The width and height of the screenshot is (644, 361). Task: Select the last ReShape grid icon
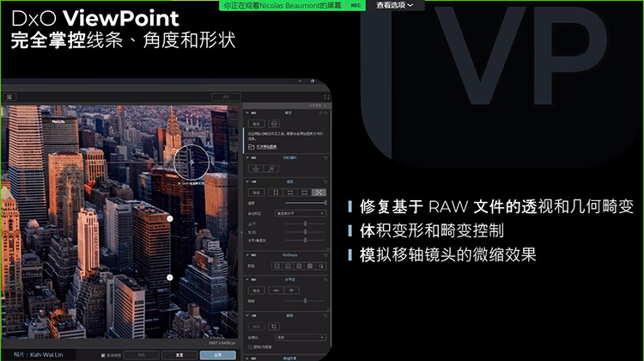[x=321, y=266]
